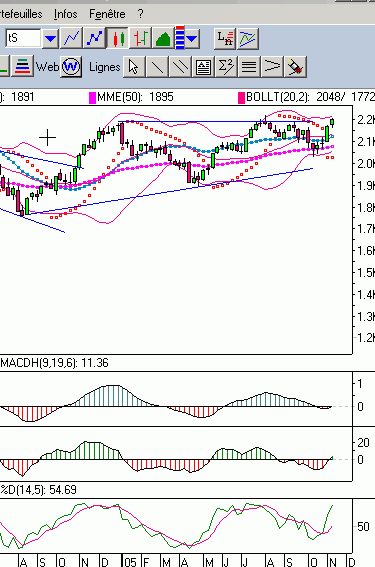Switch to bar chart (OHLC) display
Screen dimensions: 375x567
point(140,38)
